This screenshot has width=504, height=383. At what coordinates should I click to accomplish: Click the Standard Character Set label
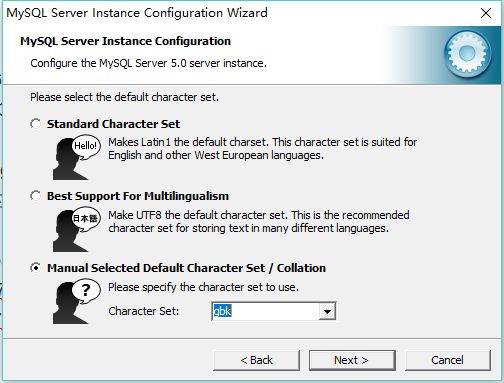pyautogui.click(x=113, y=124)
